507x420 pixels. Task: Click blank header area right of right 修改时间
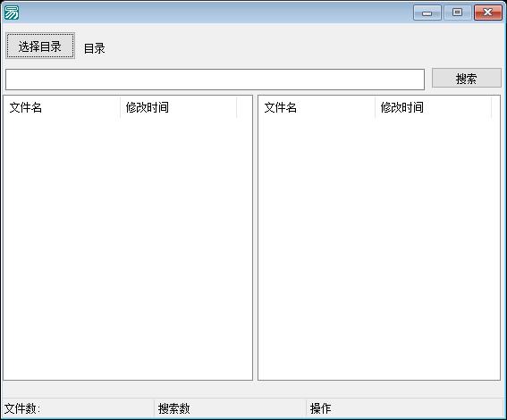495,107
